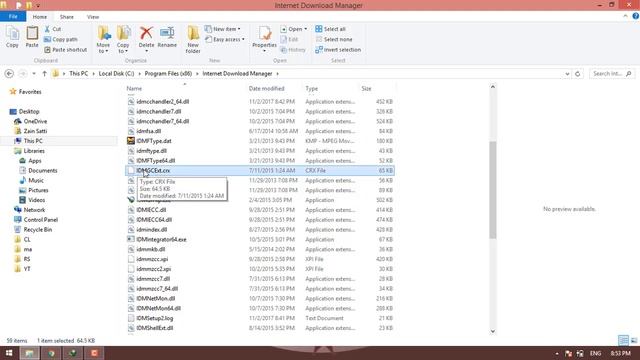
Task: Sort by Date modified column
Action: (266, 88)
